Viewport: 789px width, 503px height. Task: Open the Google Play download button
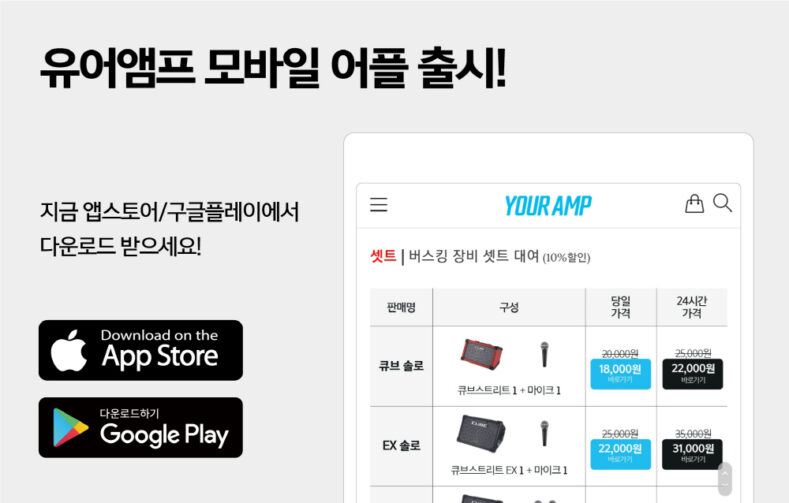(141, 428)
